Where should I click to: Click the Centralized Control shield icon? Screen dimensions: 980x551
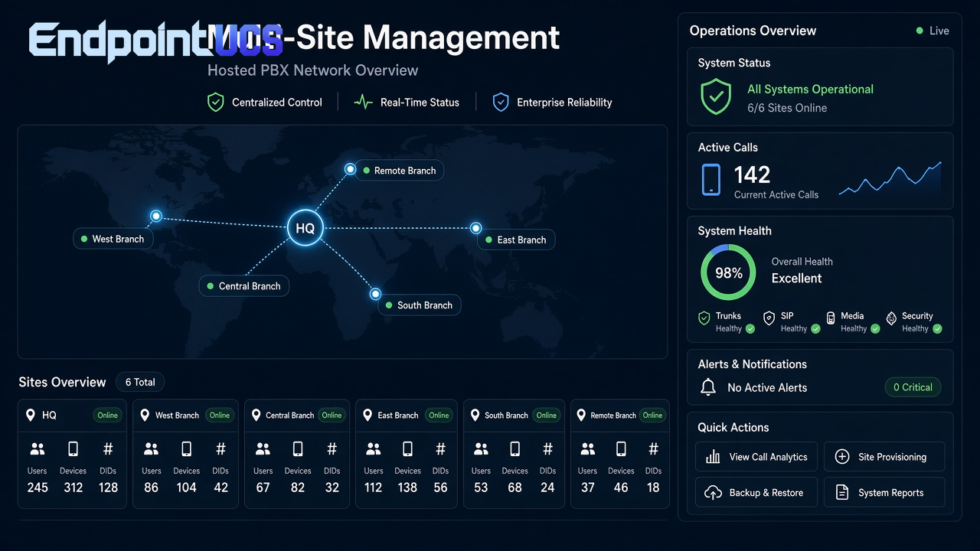tap(216, 102)
